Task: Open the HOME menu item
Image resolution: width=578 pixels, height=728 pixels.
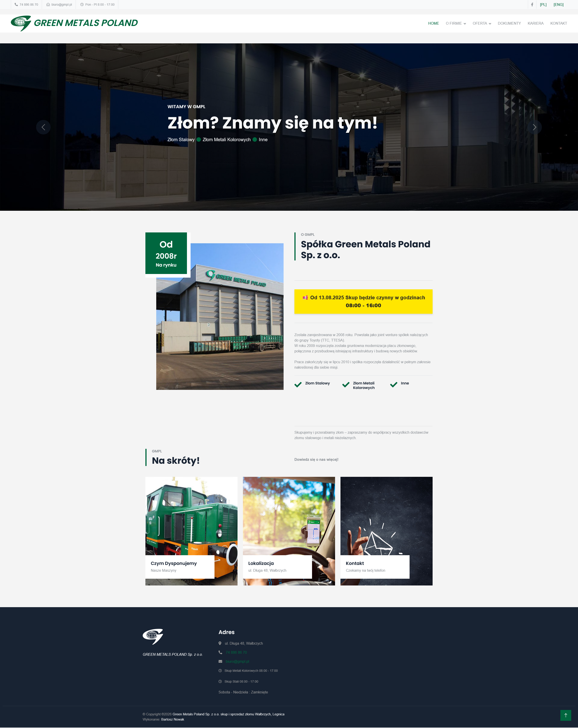Action: [x=433, y=24]
